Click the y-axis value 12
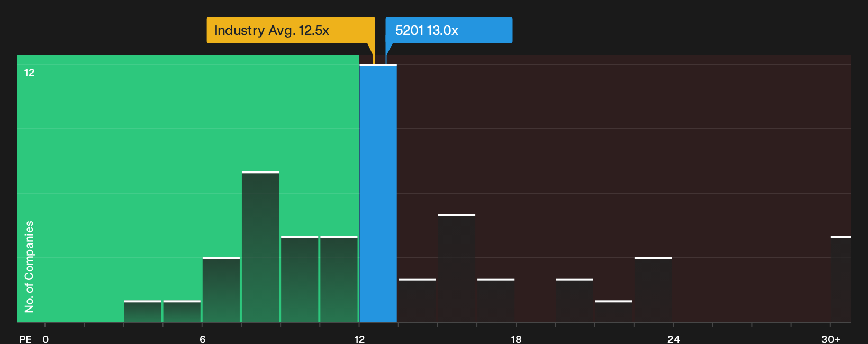Image resolution: width=868 pixels, height=344 pixels. [x=29, y=73]
